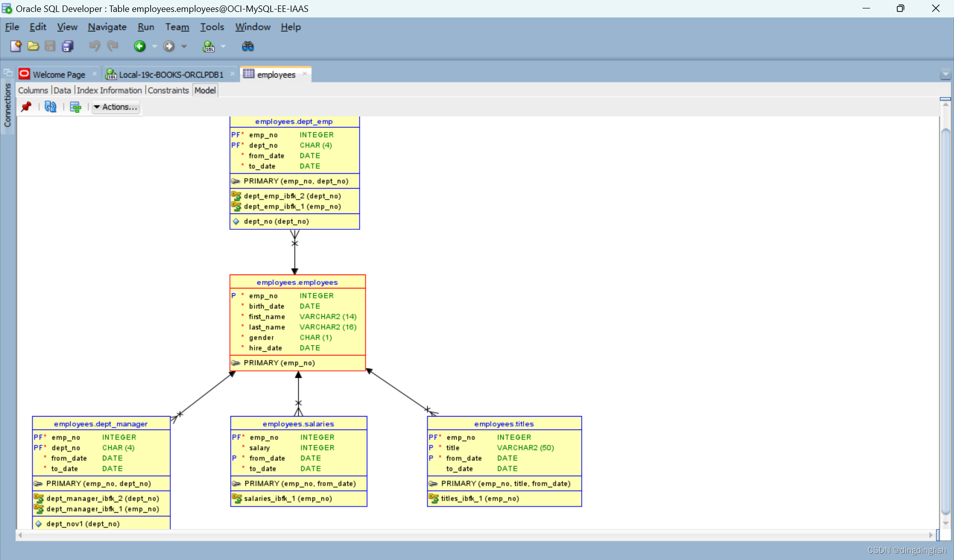Expand the SQL Worksheet connection dropdown
This screenshot has width=954, height=560.
223,46
